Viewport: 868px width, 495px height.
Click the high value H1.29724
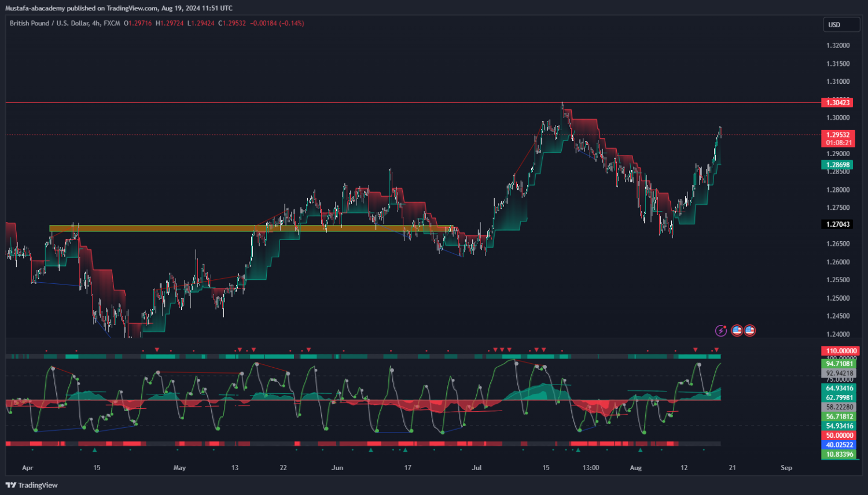coord(170,23)
